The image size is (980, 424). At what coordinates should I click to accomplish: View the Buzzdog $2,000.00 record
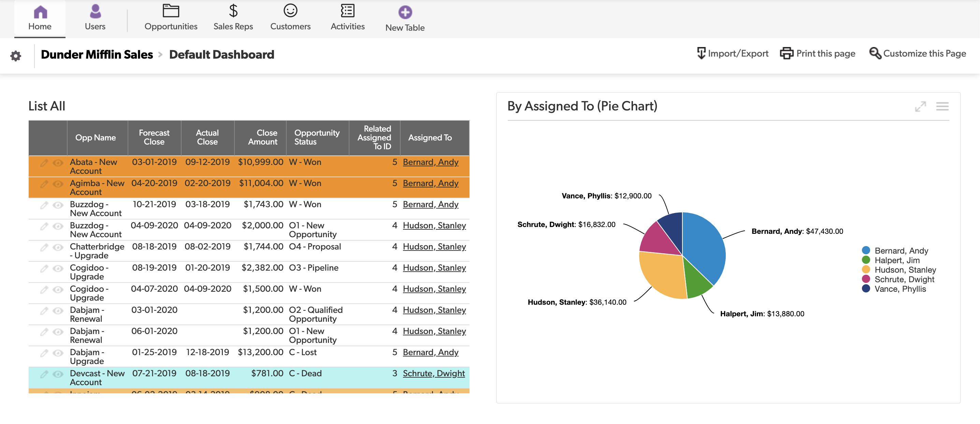(x=58, y=226)
